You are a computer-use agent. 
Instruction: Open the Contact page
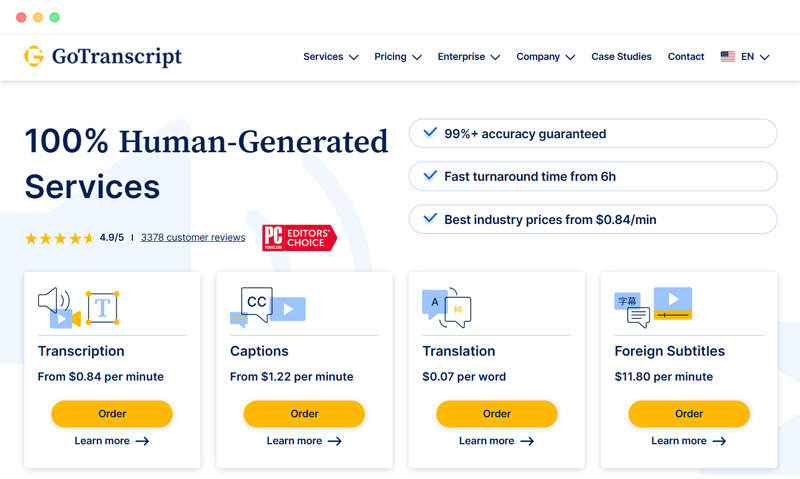(686, 57)
